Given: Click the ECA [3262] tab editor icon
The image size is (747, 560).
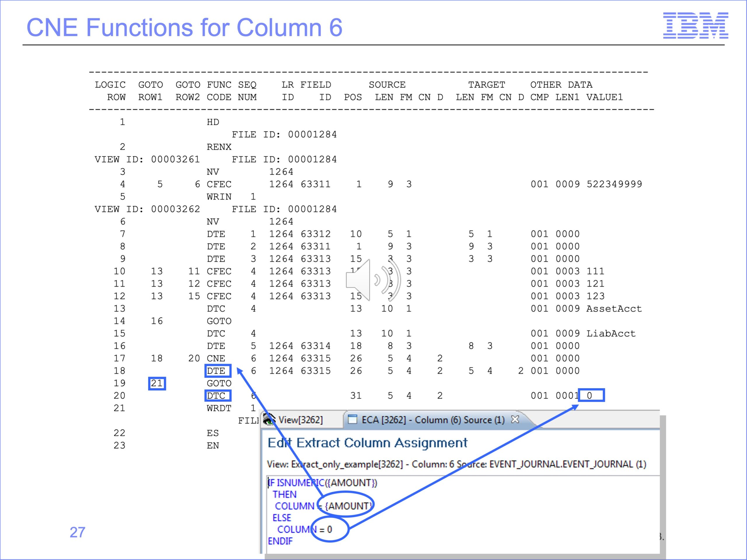Looking at the screenshot, I should tap(352, 419).
